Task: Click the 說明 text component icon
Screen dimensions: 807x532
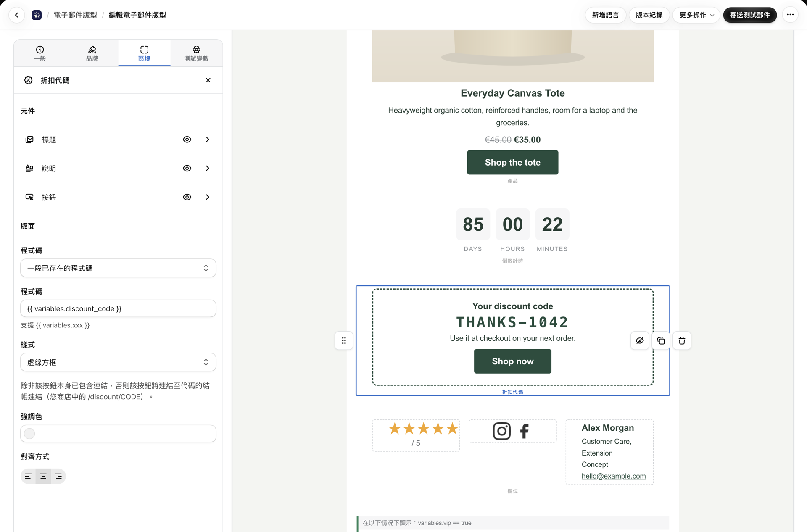Action: [29, 168]
